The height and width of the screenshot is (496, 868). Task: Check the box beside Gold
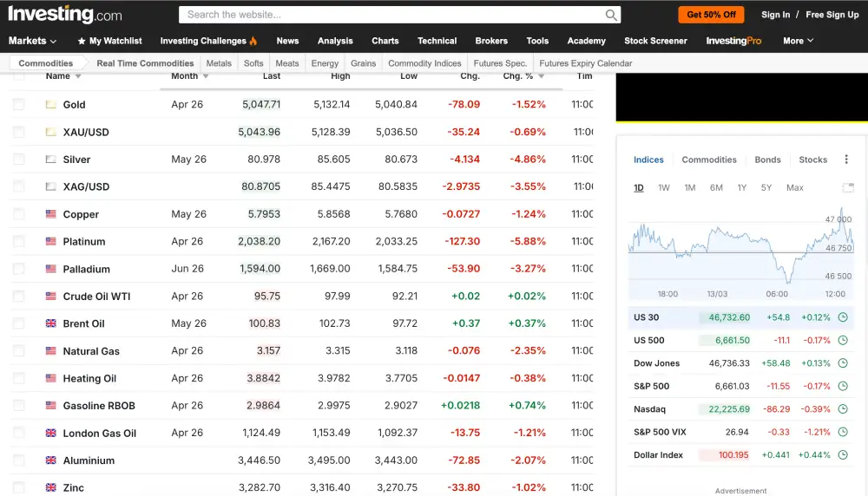point(19,104)
